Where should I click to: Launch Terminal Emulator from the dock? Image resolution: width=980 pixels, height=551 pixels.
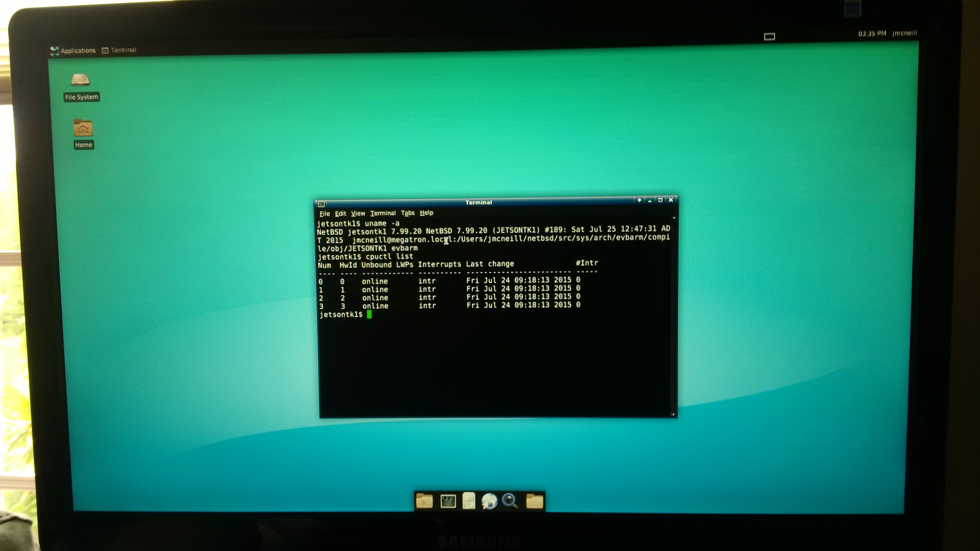tap(448, 501)
